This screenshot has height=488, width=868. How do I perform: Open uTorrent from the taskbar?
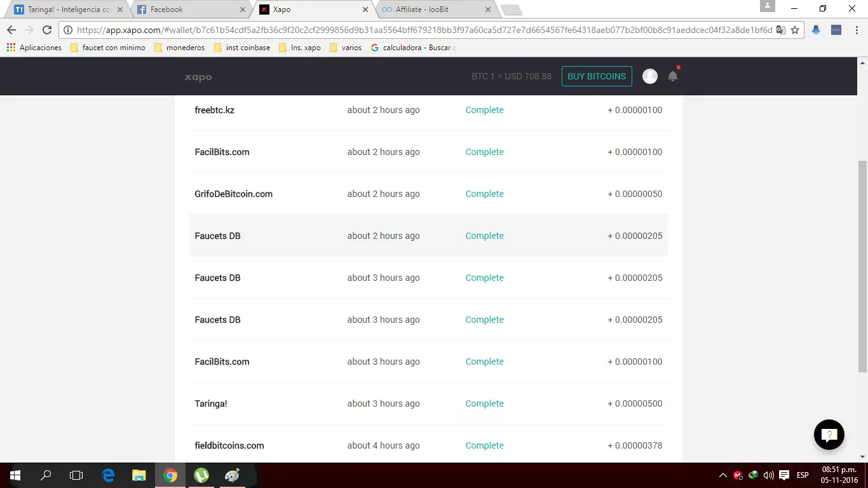point(201,475)
